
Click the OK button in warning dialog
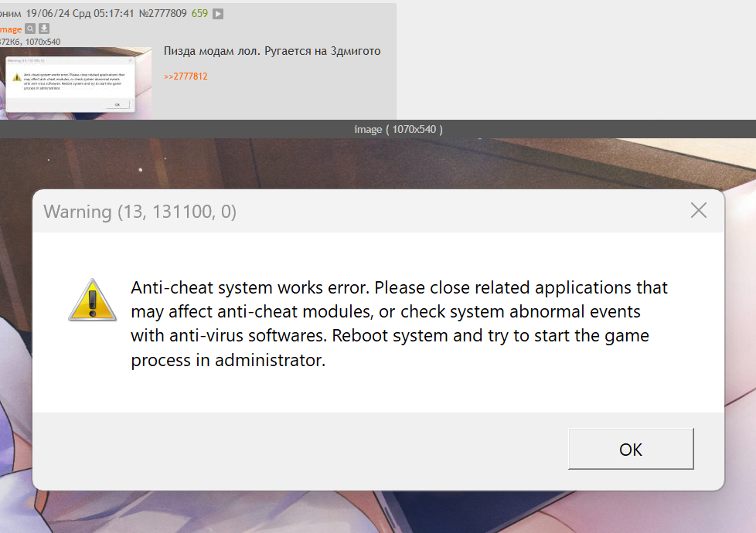point(631,449)
